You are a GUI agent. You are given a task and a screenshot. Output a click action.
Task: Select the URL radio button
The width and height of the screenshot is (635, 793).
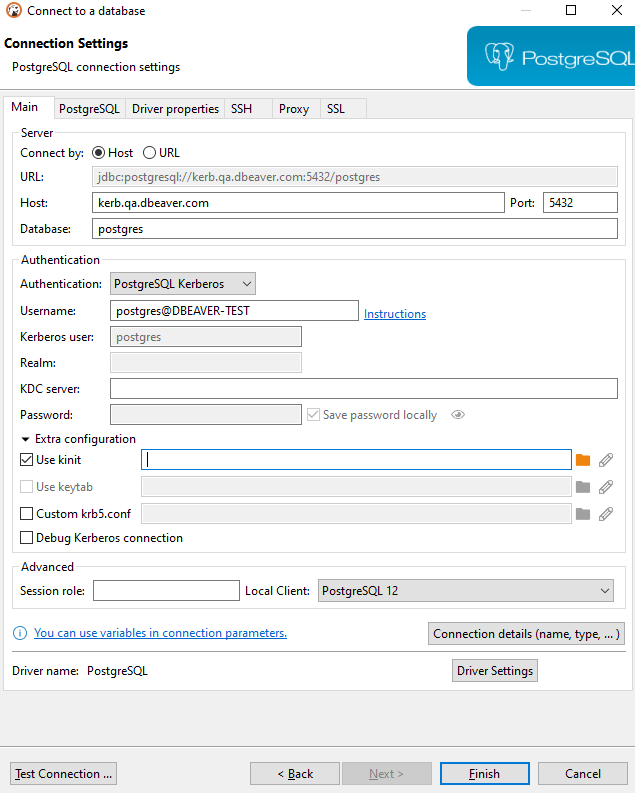149,153
